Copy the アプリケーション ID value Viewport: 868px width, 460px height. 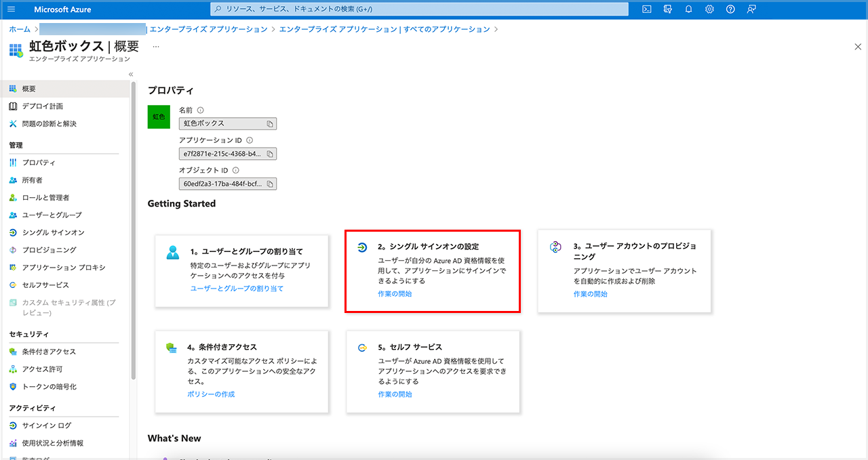point(270,154)
